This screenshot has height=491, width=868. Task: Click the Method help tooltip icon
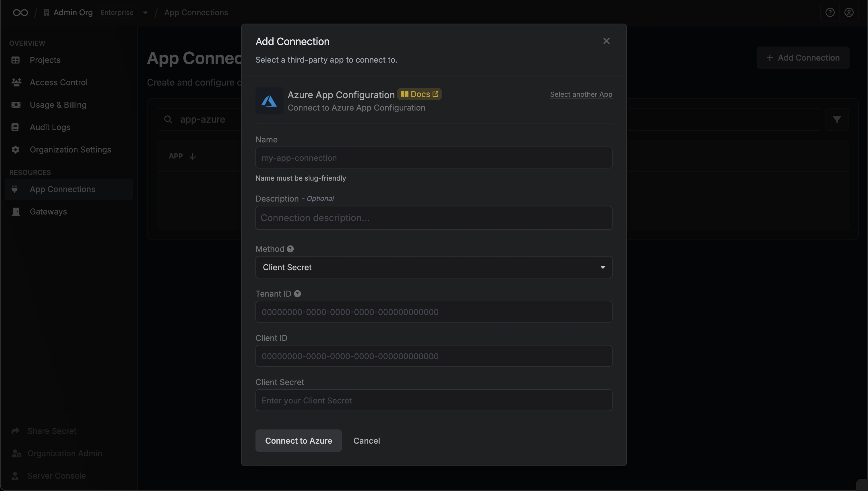click(x=290, y=249)
